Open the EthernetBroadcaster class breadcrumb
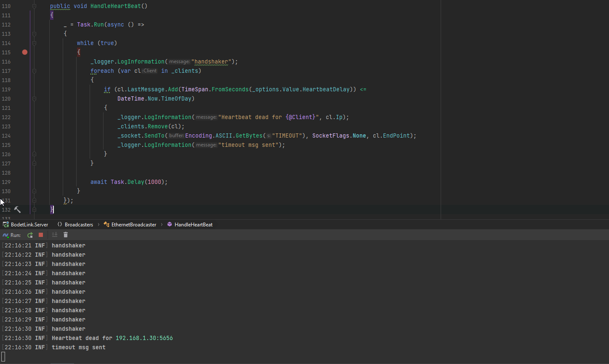 tap(133, 225)
